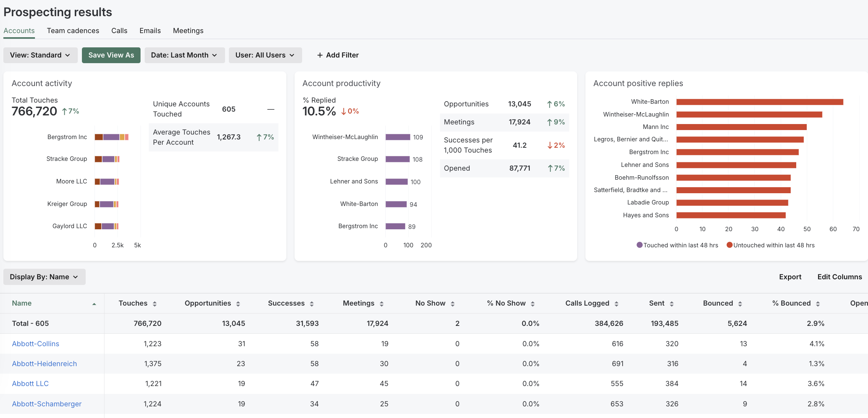Sort the % No Show column
Image resolution: width=868 pixels, height=418 pixels.
(532, 303)
